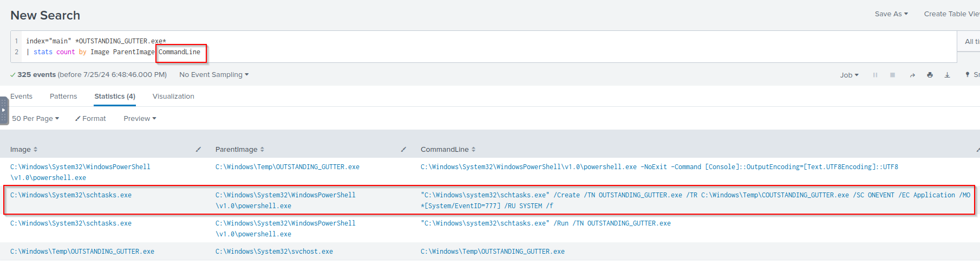Click the Format button
The image size is (980, 270).
coord(90,118)
